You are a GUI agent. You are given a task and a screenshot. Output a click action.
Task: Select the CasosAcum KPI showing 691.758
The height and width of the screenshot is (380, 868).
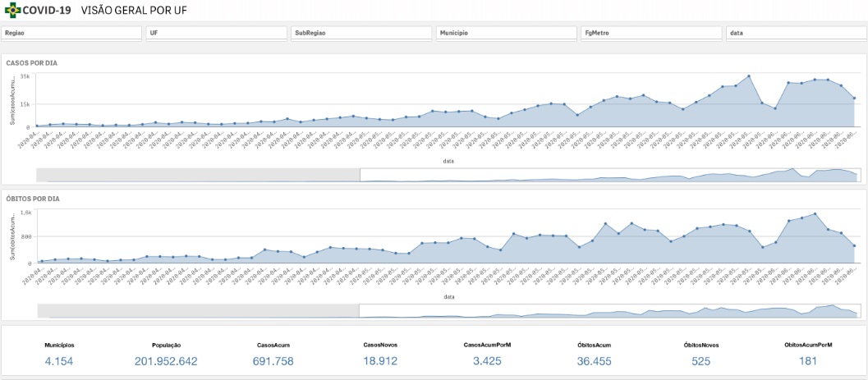(x=272, y=361)
